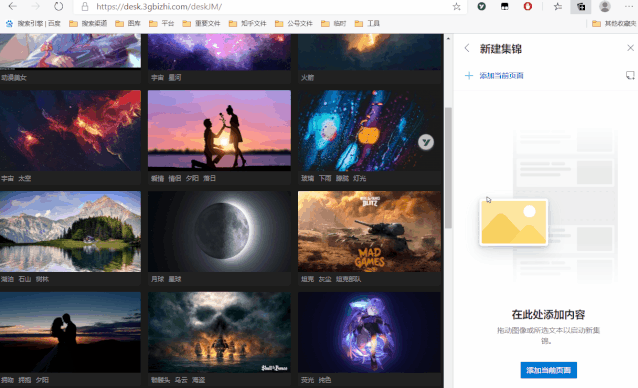Viewport: 638px width, 388px height.
Task: Open the 搜索渠道 bookmark folder
Action: point(88,24)
